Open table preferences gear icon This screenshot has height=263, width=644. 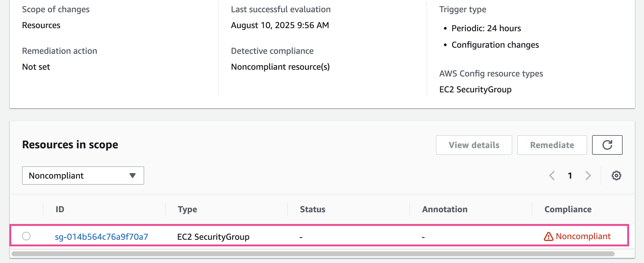[x=616, y=176]
